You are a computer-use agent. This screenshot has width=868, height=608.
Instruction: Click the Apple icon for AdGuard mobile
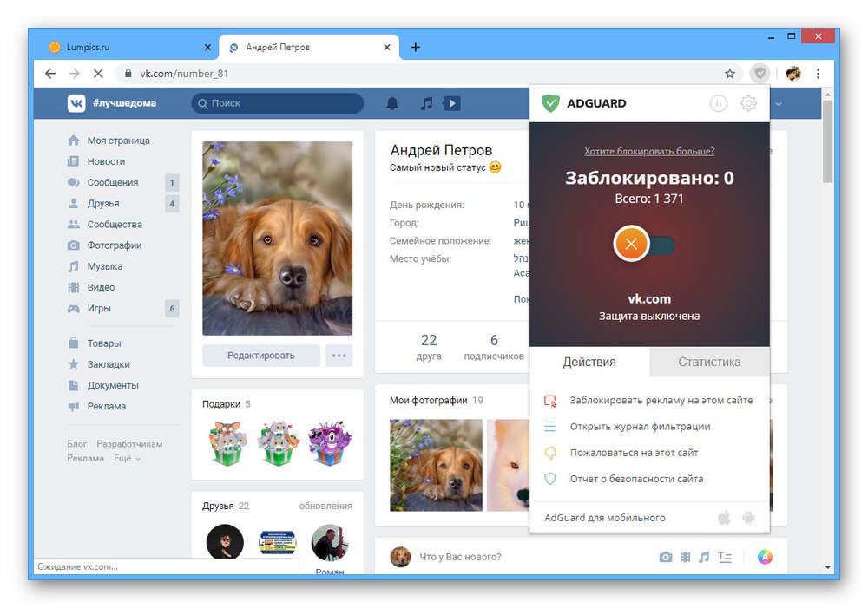(724, 518)
